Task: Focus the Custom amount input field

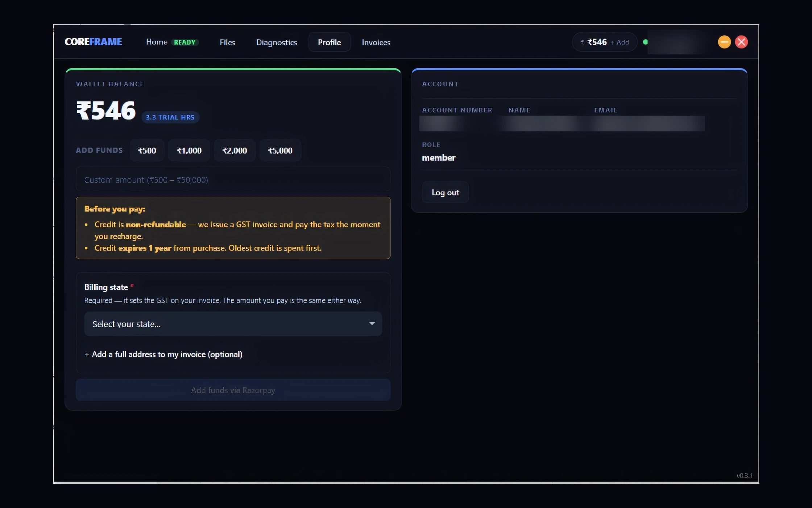Action: tap(233, 179)
